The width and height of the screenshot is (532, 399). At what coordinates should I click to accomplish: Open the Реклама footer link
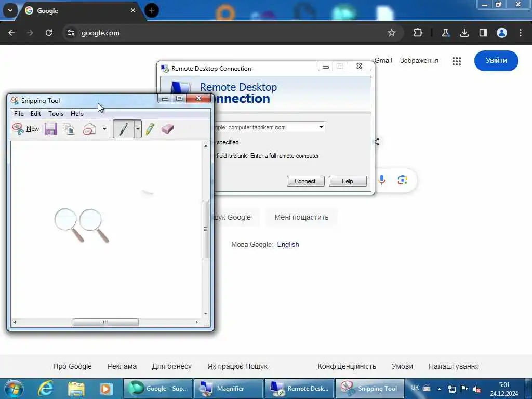pos(122,366)
